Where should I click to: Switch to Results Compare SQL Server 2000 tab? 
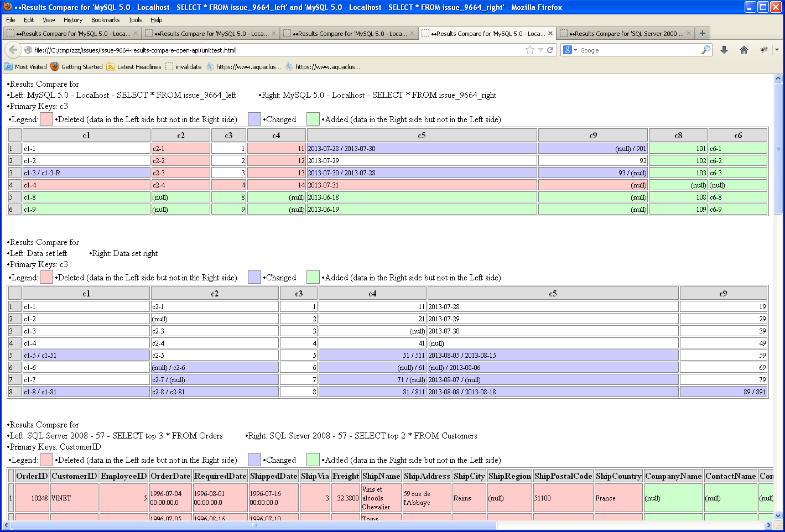[x=625, y=33]
